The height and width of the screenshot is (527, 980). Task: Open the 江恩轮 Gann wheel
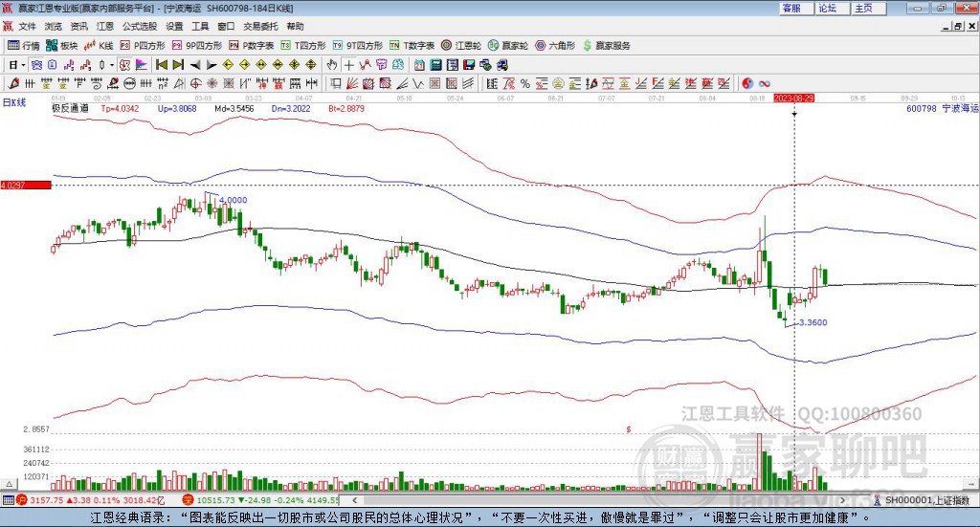pyautogui.click(x=461, y=46)
